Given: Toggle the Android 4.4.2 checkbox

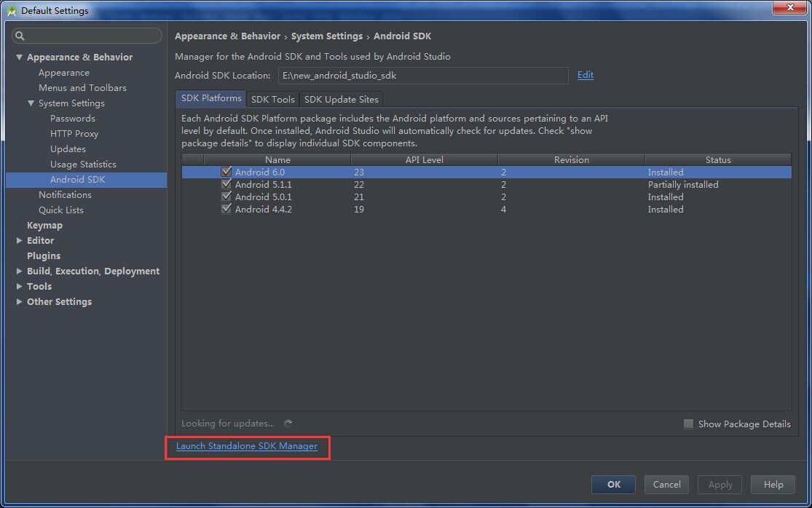Looking at the screenshot, I should [226, 210].
